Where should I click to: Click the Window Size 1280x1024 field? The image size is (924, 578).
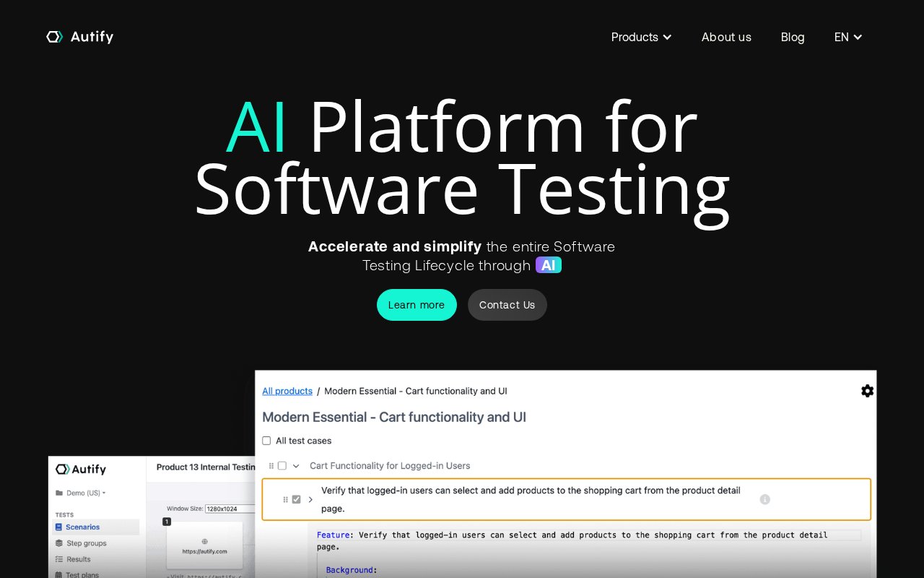[x=230, y=509]
